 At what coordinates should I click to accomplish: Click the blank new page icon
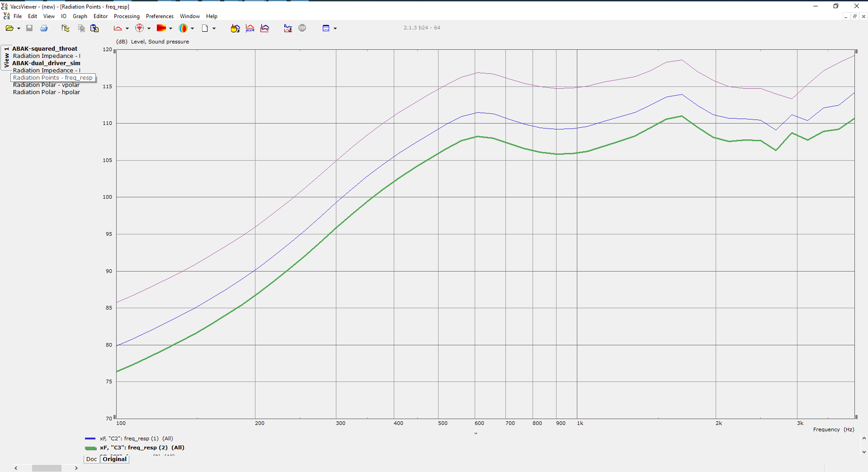coord(205,28)
